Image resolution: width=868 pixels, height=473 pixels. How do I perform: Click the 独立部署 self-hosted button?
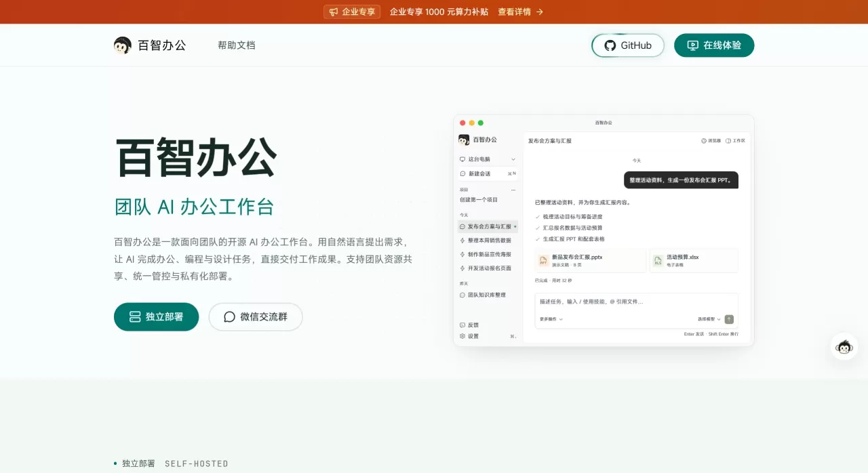(x=157, y=317)
